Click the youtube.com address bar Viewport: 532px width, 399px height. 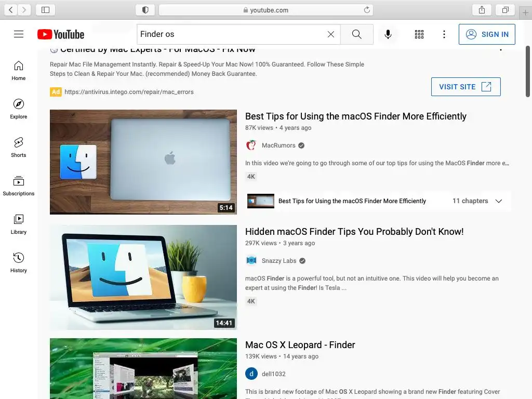click(266, 10)
